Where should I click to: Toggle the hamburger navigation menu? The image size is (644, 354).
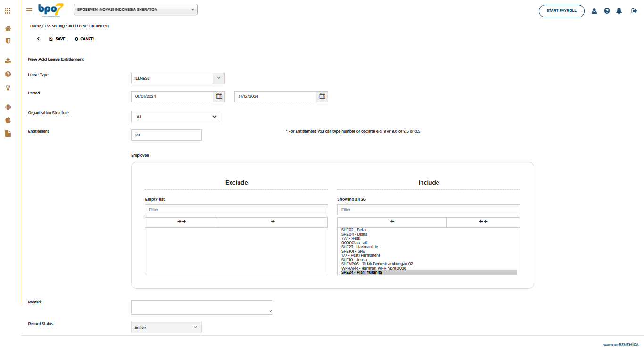click(x=29, y=10)
